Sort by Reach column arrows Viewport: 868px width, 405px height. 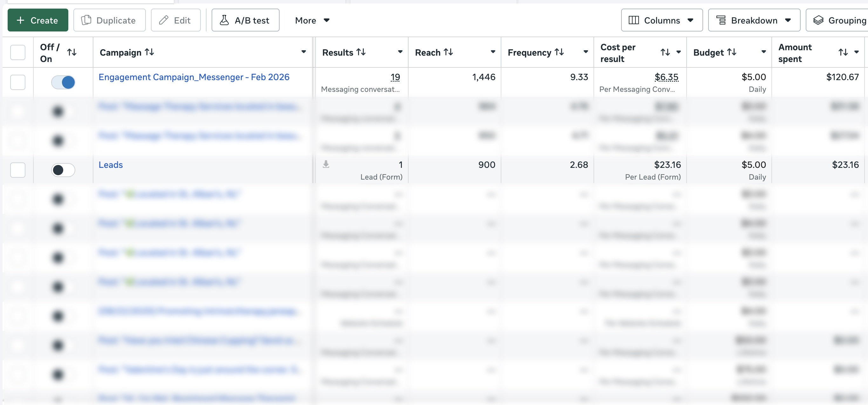(449, 52)
